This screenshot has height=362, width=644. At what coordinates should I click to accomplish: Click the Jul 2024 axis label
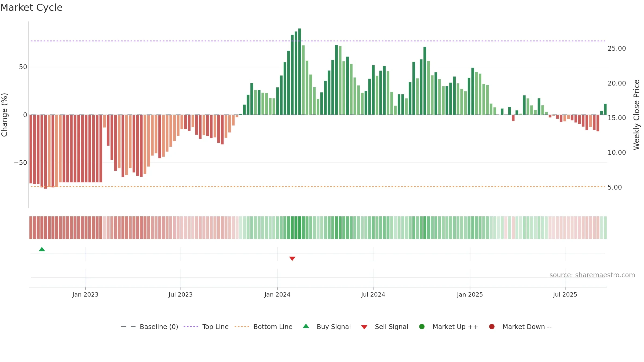[x=373, y=294]
